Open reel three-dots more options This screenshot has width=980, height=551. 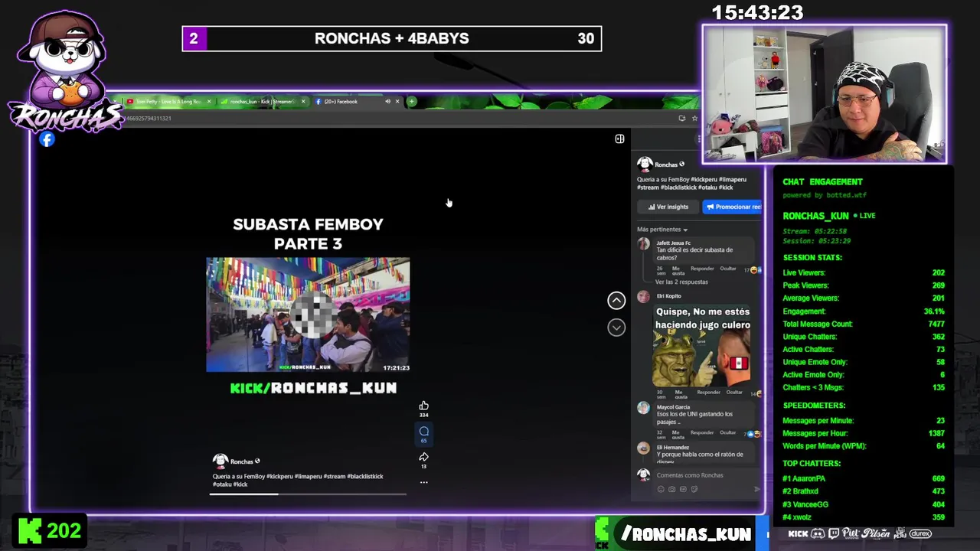coord(423,482)
